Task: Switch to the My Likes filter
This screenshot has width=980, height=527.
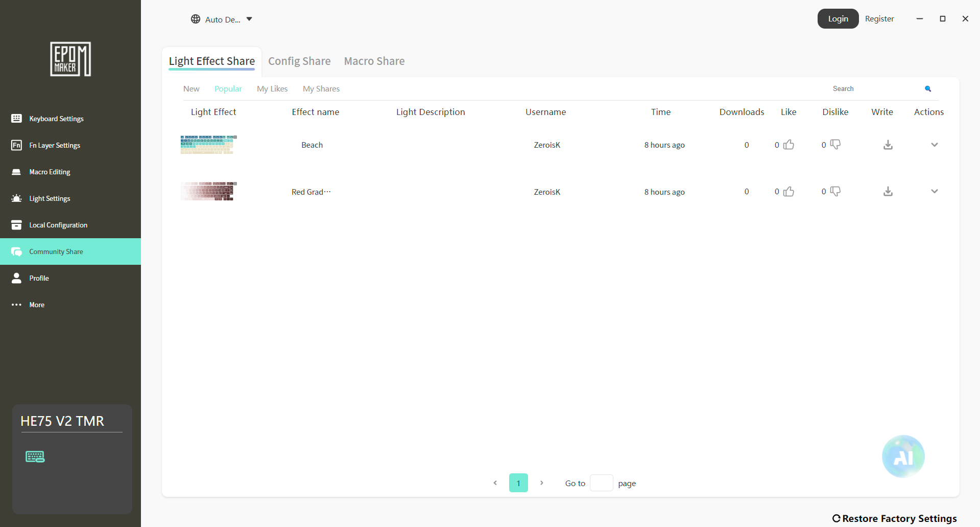Action: (272, 89)
